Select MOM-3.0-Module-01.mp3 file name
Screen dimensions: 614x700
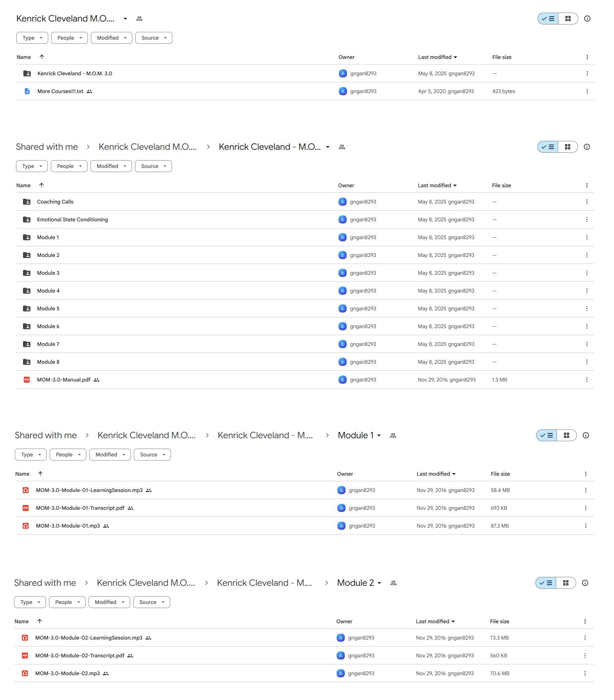pyautogui.click(x=68, y=526)
